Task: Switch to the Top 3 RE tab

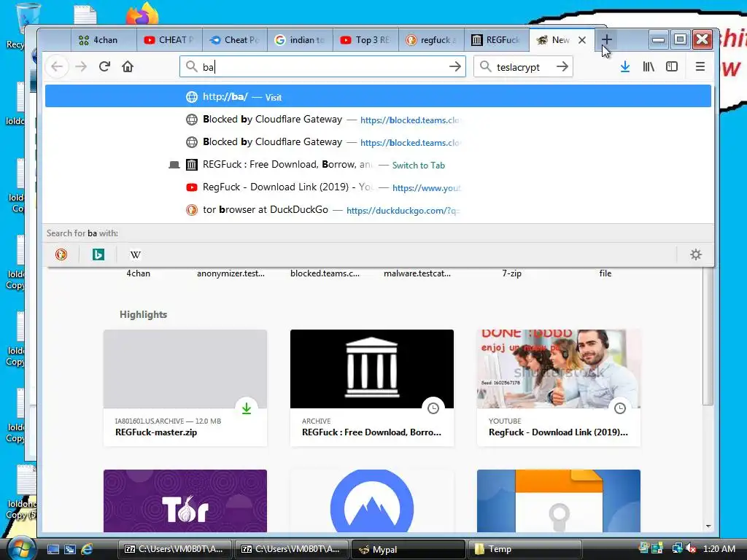Action: [365, 40]
